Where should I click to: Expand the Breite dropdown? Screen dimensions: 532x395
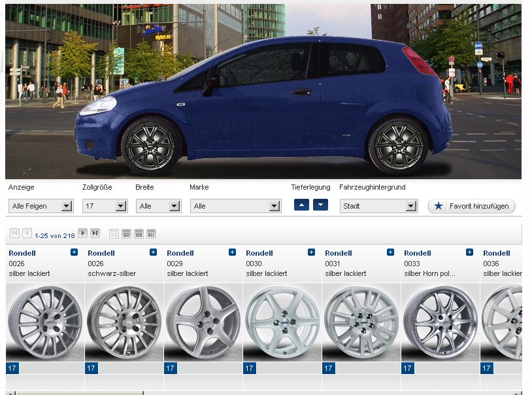coord(159,206)
